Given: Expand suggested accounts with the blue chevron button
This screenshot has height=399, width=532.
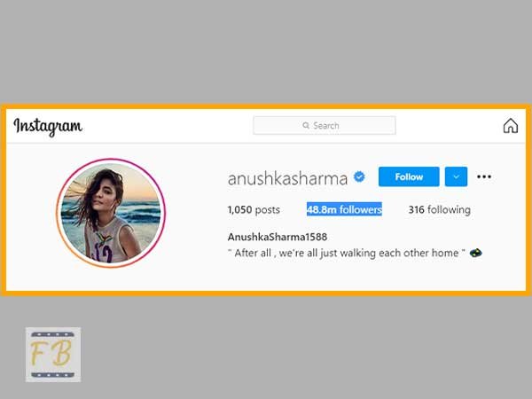Looking at the screenshot, I should (x=456, y=176).
